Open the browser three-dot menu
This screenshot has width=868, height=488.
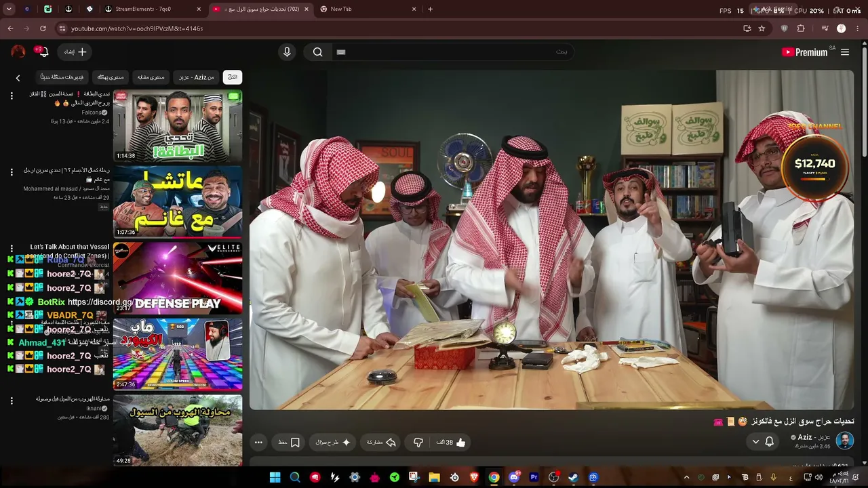click(858, 28)
